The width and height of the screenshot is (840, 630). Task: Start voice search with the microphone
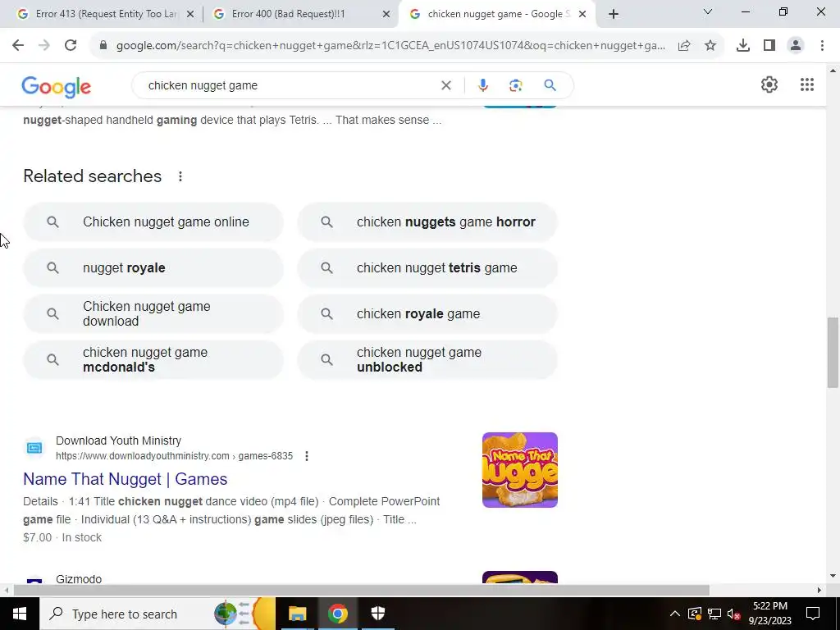(x=482, y=85)
